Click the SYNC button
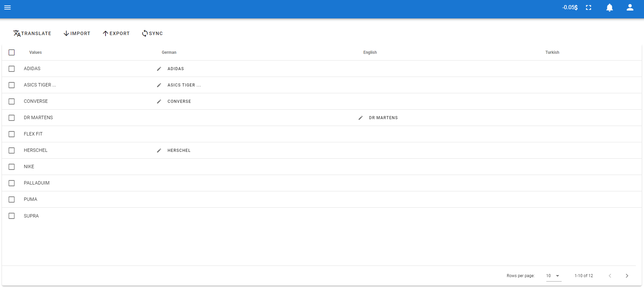Viewport: 644px width, 287px height. pos(152,33)
